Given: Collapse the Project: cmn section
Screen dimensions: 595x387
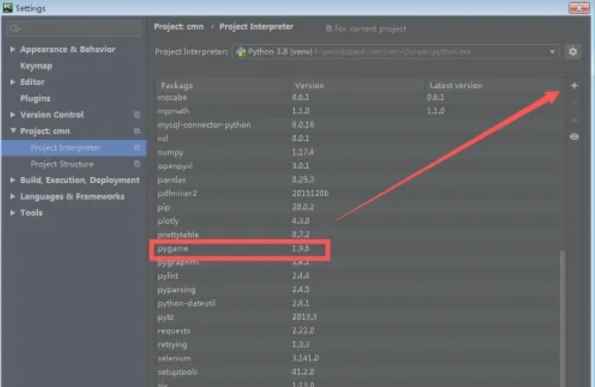Looking at the screenshot, I should [x=13, y=131].
